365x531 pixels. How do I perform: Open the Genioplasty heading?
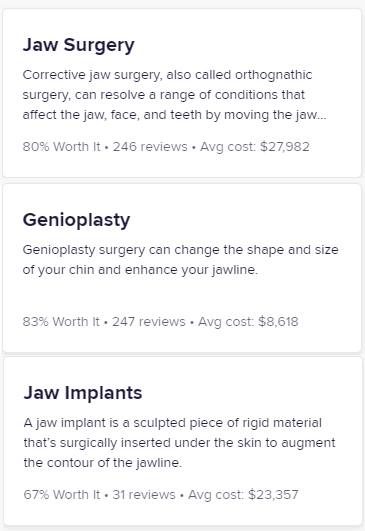click(77, 220)
